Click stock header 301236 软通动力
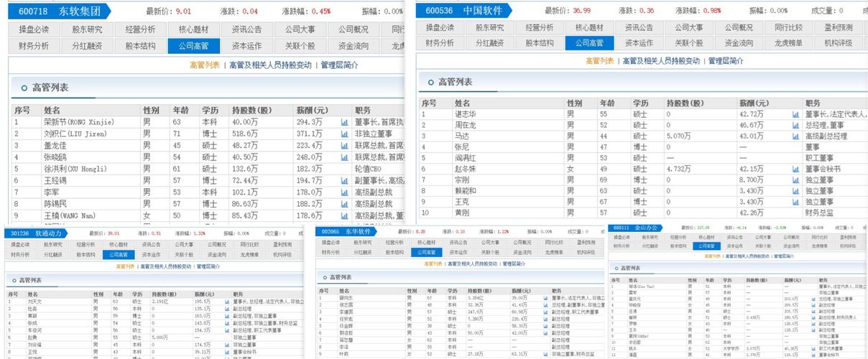Screen dimensions: 868x359 point(36,233)
